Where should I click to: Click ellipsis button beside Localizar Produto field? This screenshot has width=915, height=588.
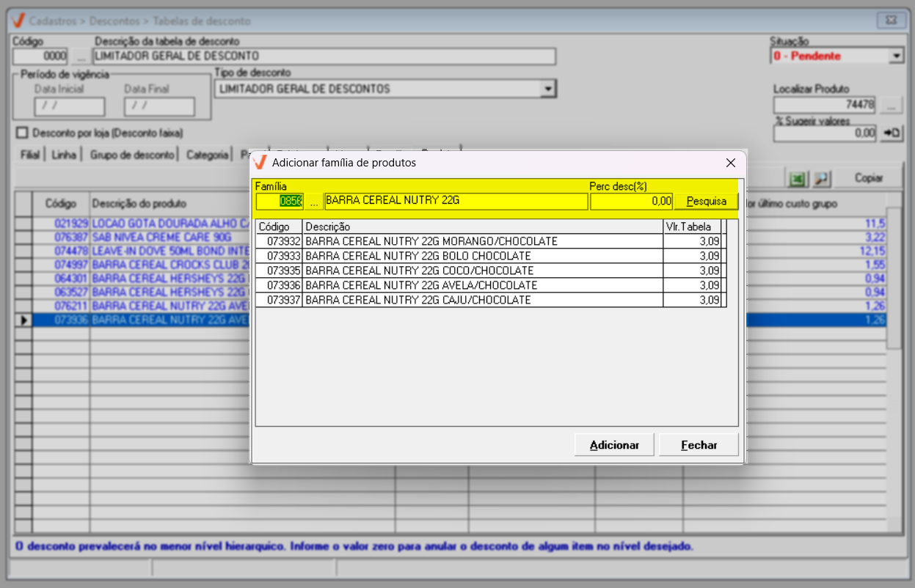coord(892,106)
